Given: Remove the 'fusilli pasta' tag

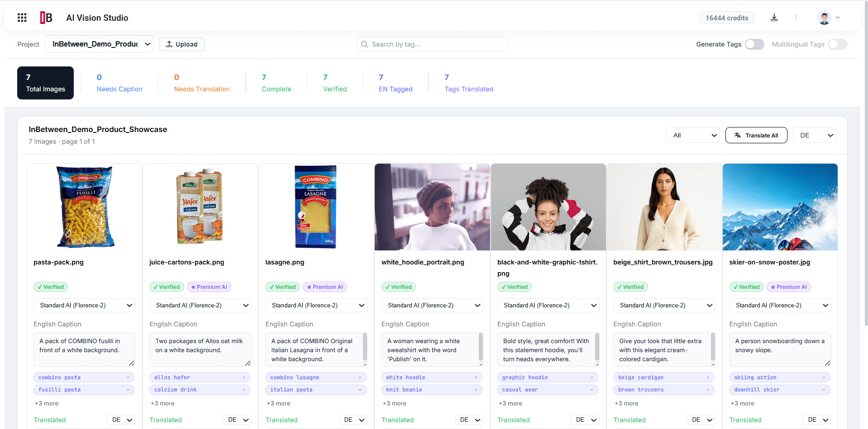Looking at the screenshot, I should [128, 390].
